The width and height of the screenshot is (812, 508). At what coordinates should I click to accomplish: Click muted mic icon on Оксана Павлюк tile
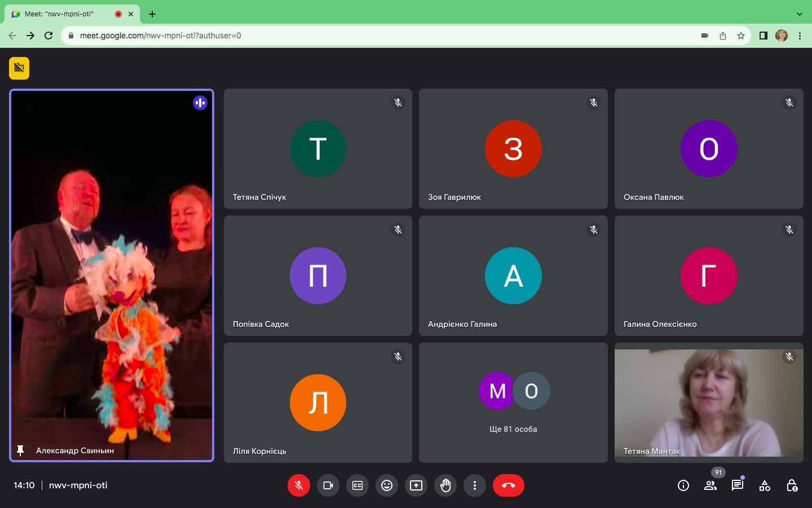click(789, 103)
